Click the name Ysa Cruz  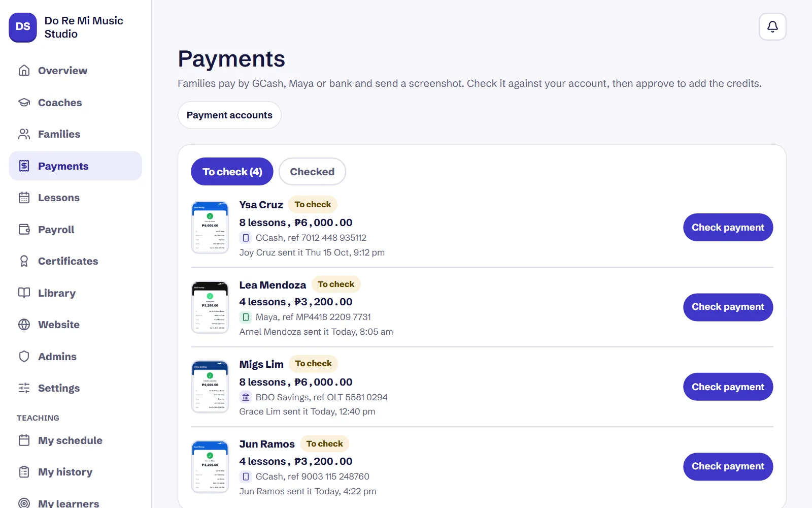(x=261, y=205)
